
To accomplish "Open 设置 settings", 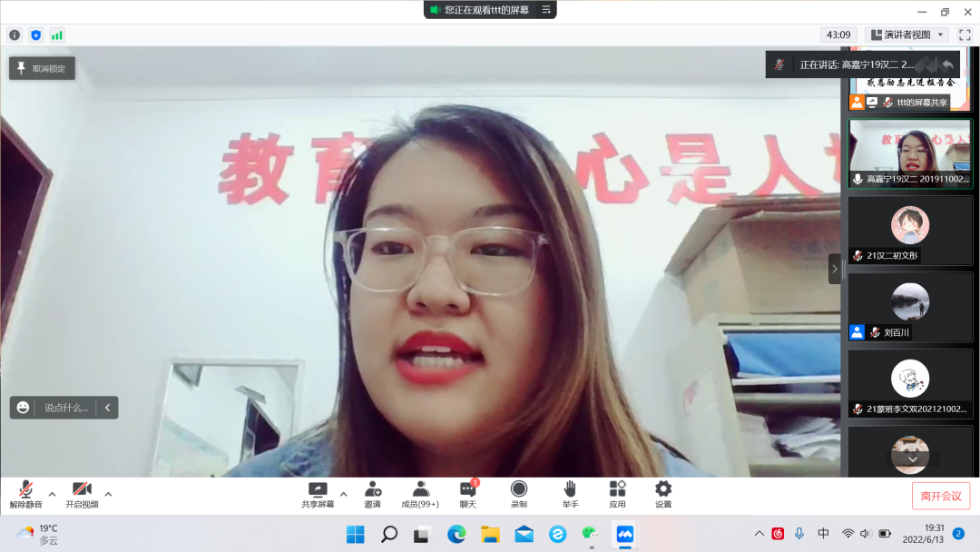I will 663,494.
